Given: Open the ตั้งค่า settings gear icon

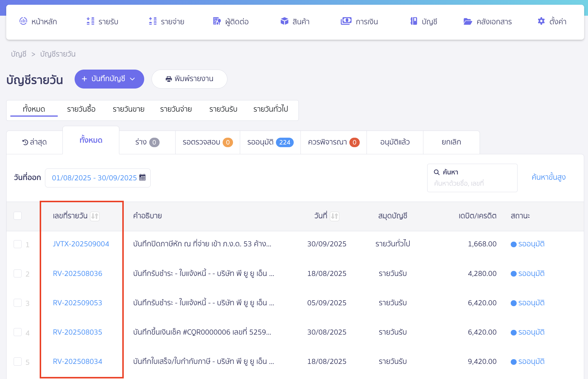Looking at the screenshot, I should pos(541,21).
